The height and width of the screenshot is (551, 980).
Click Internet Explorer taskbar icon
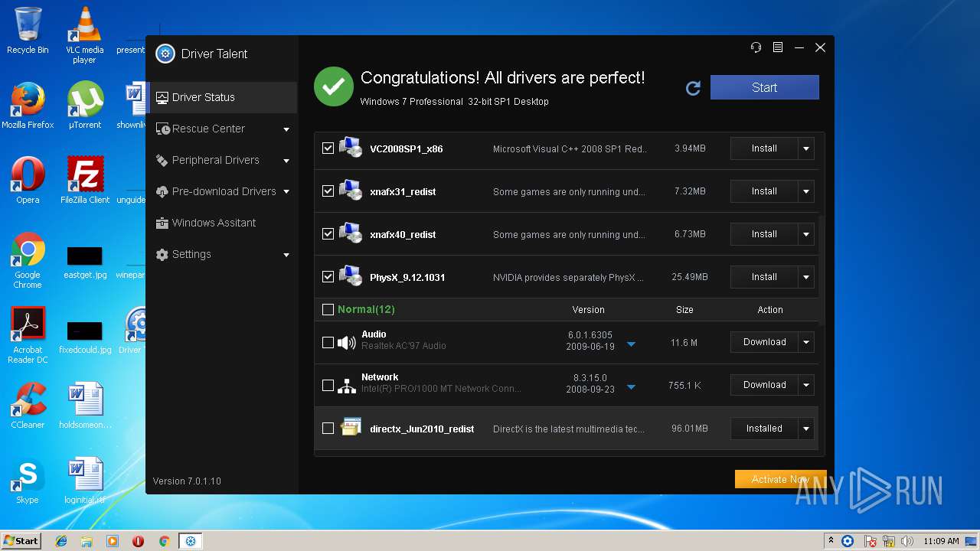[x=61, y=541]
